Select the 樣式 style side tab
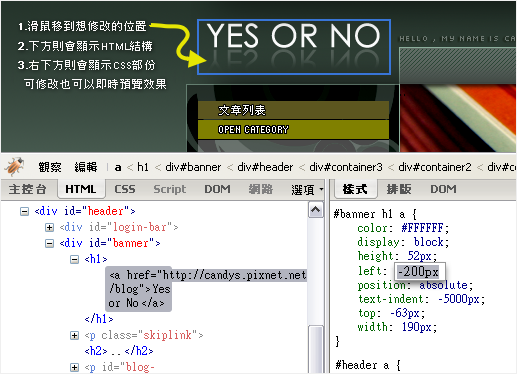This screenshot has width=517, height=374. [x=355, y=189]
